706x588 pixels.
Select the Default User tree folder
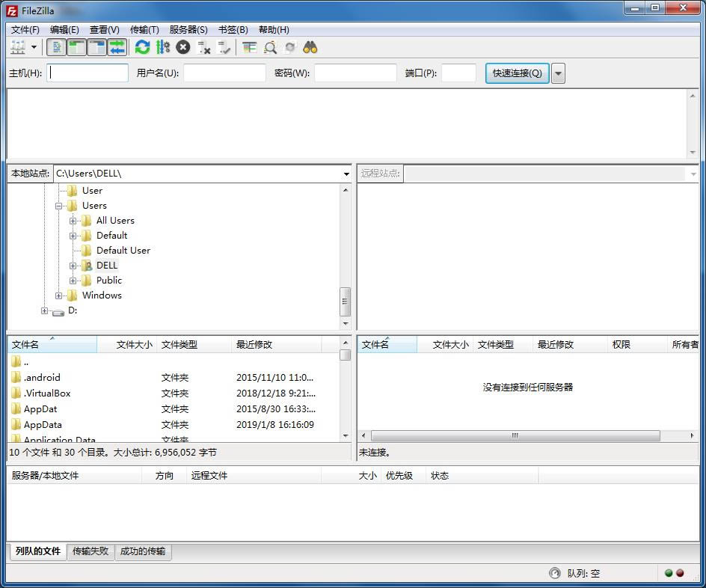[123, 251]
